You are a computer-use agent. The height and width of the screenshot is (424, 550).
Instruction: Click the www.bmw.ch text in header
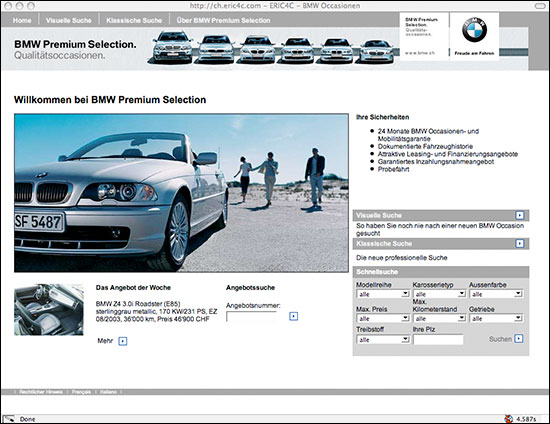[x=420, y=53]
